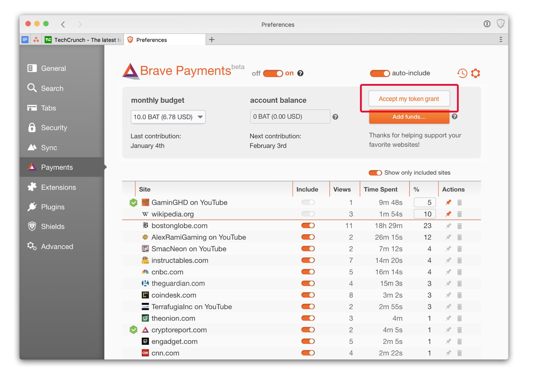Turn off Brave Payments main toggle

click(273, 73)
